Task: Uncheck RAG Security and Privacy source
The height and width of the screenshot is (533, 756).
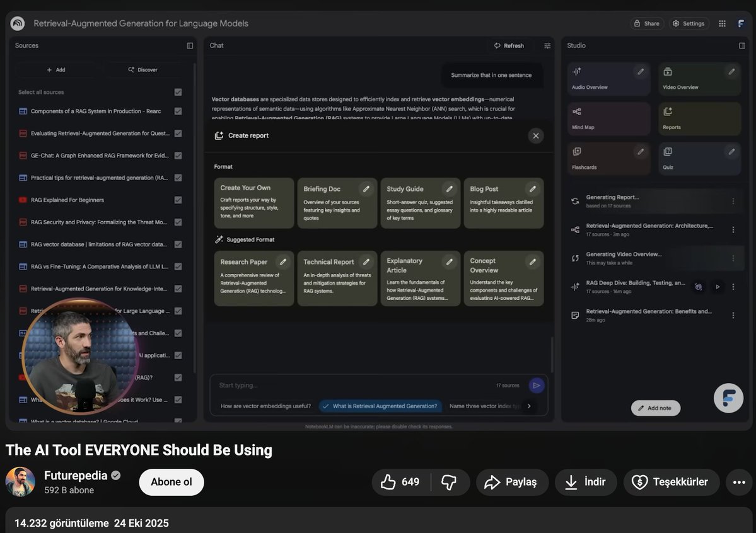Action: [178, 222]
